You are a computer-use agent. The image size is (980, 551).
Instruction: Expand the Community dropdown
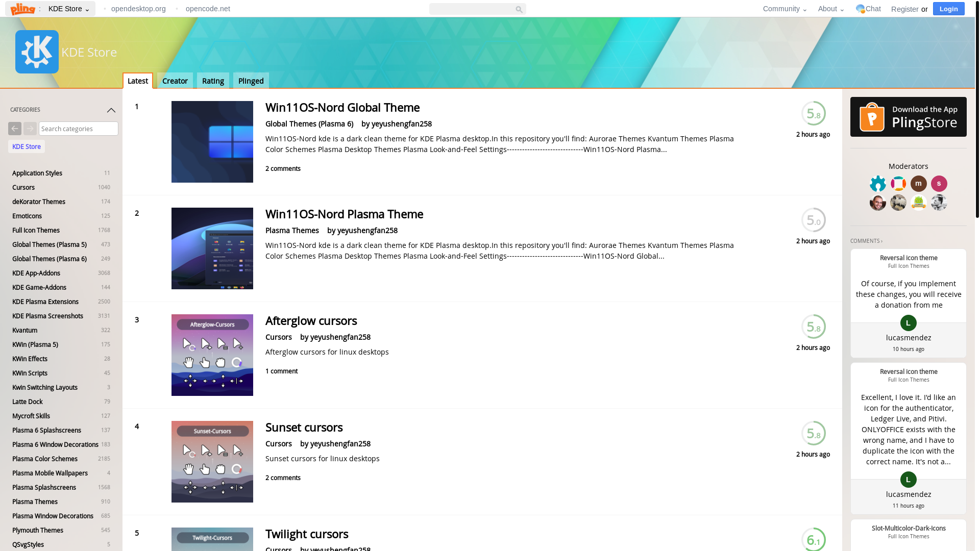coord(785,9)
